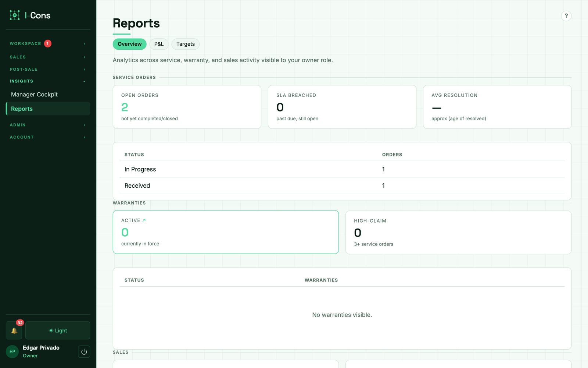The height and width of the screenshot is (368, 588).
Task: Open Manager Cockpit in sidebar
Action: coord(48,95)
